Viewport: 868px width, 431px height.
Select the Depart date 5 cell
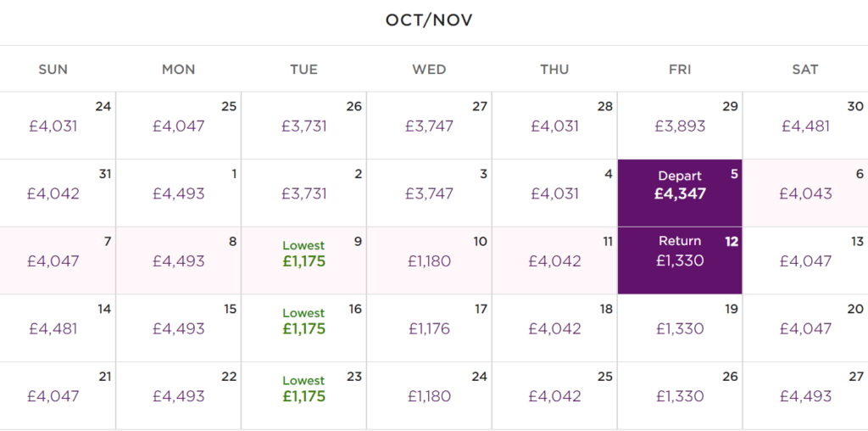click(680, 193)
